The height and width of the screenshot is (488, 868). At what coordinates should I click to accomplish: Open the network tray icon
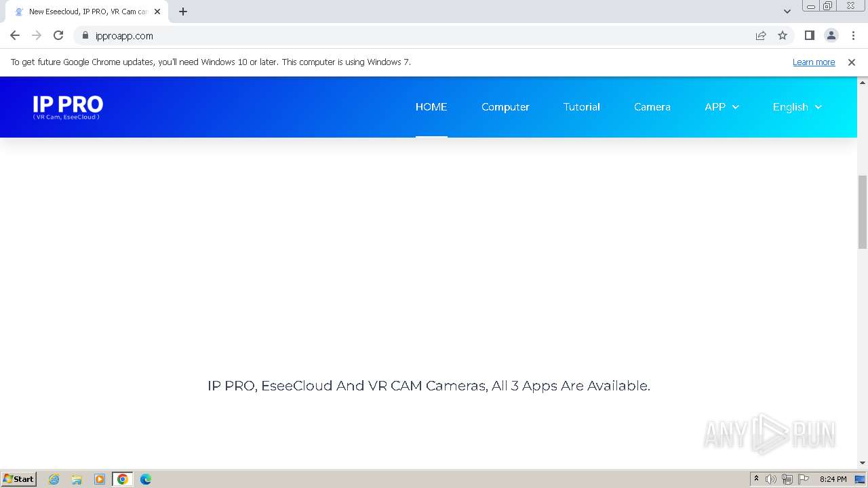[x=787, y=479]
